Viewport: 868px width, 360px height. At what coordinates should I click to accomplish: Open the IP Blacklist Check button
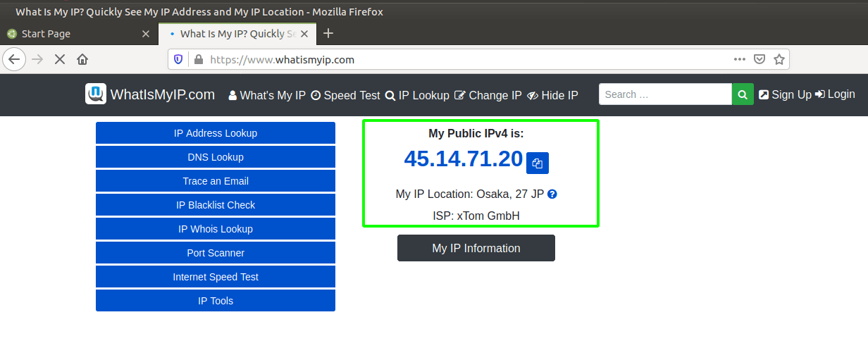click(216, 205)
